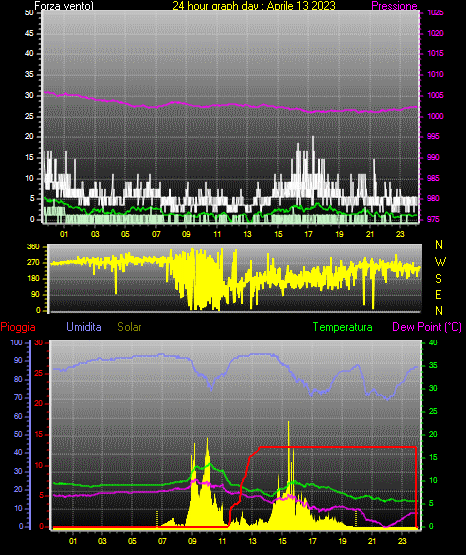466x555 pixels.
Task: Click the 15 value on red rain scale
Action: click(x=39, y=434)
